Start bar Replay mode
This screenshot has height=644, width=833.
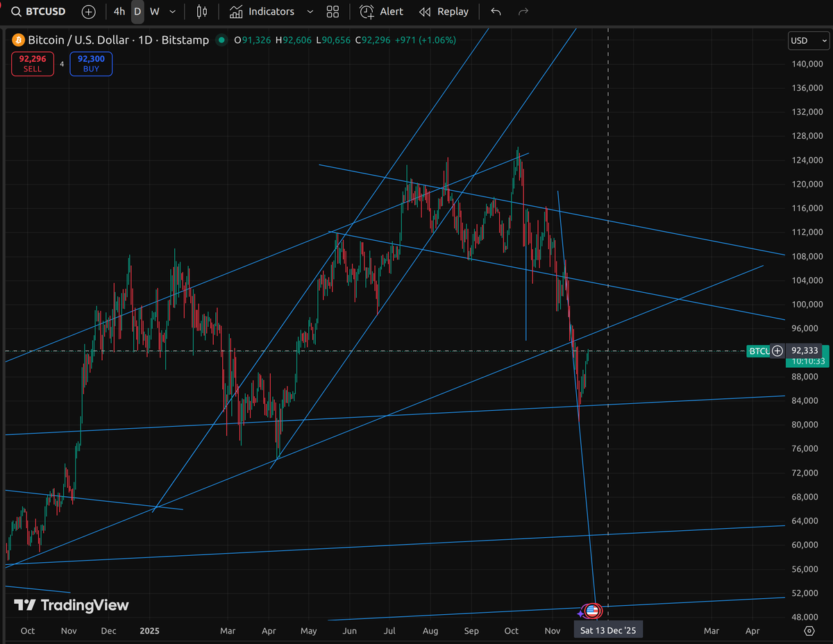[x=444, y=11]
